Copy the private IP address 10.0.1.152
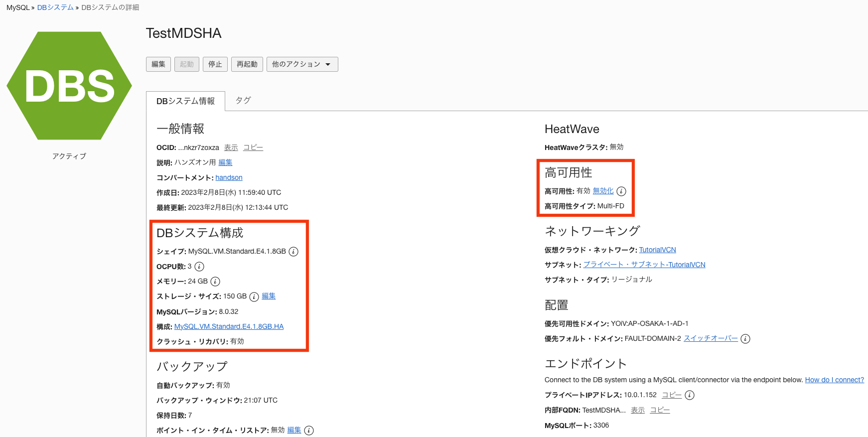 point(672,395)
